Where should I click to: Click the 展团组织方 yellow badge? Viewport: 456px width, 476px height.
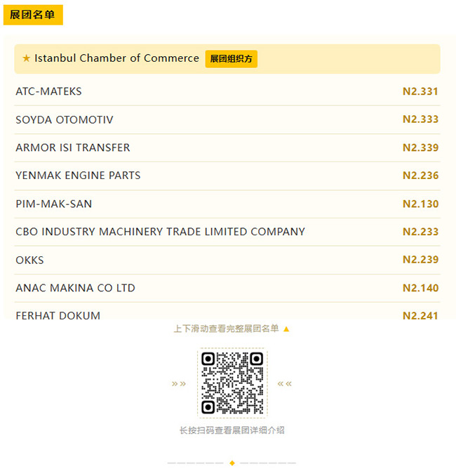click(232, 59)
